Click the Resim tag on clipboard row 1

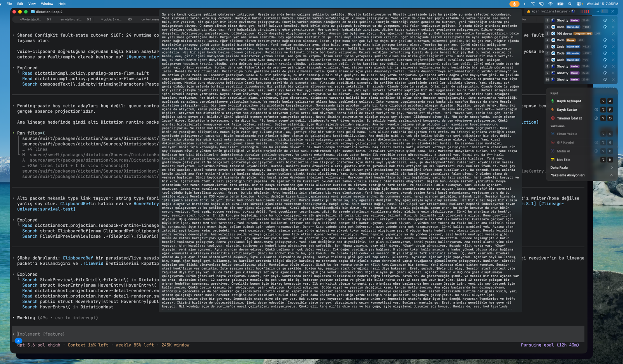click(x=574, y=20)
